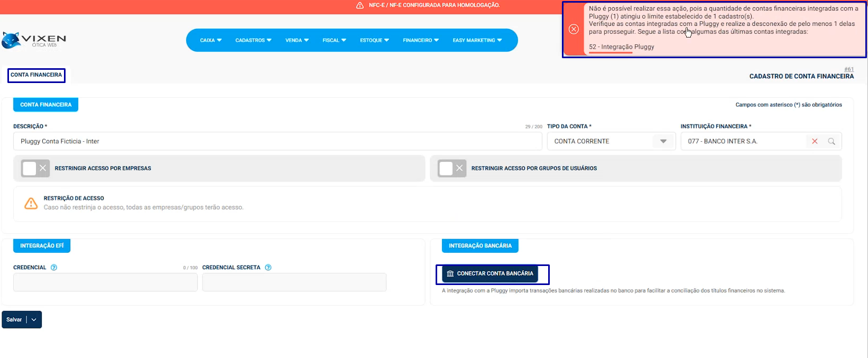Search Instituição Financeira with magnifier icon
This screenshot has width=868, height=358.
832,141
